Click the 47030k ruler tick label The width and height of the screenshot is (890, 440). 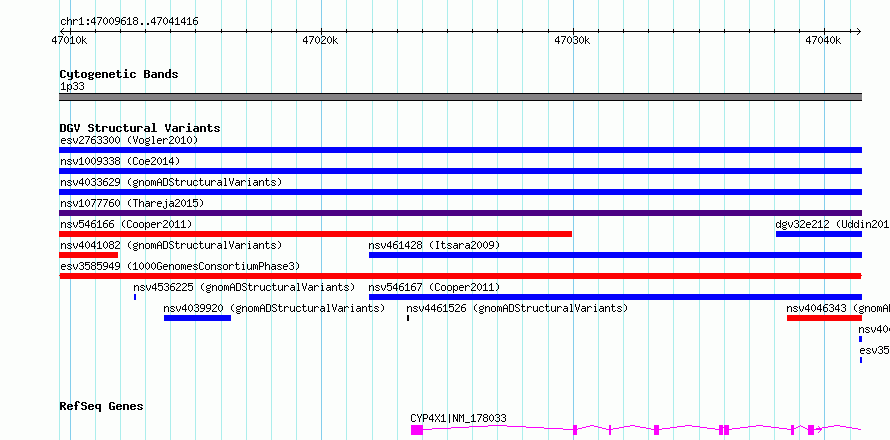click(573, 40)
